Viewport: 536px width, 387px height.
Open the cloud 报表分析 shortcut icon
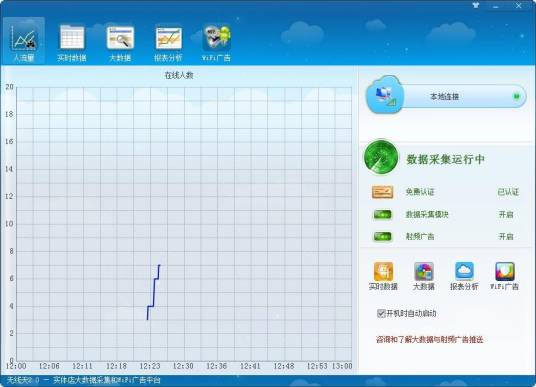464,271
